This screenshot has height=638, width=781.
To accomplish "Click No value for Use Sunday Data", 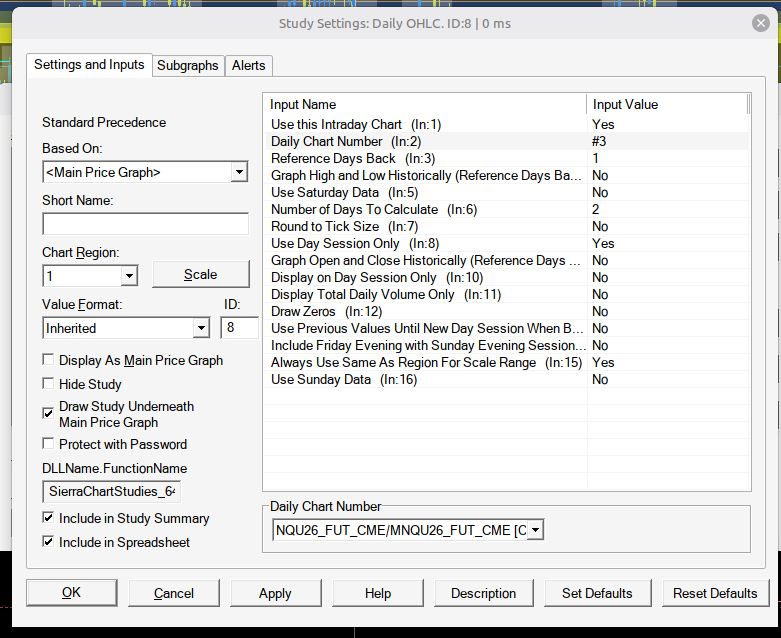I will pyautogui.click(x=600, y=380).
